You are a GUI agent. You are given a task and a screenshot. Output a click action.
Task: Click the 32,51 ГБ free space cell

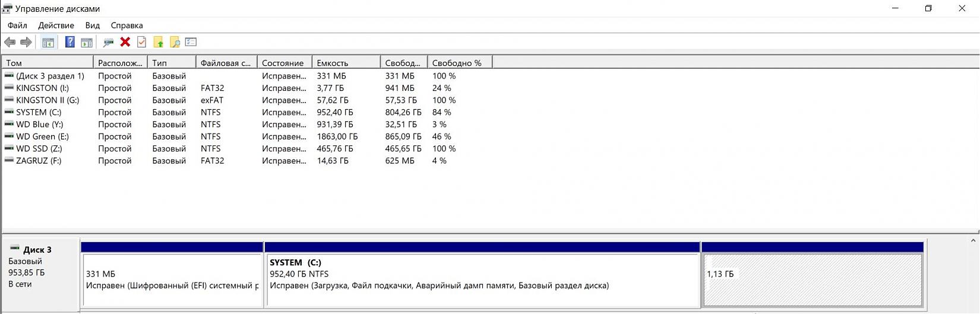click(x=401, y=124)
